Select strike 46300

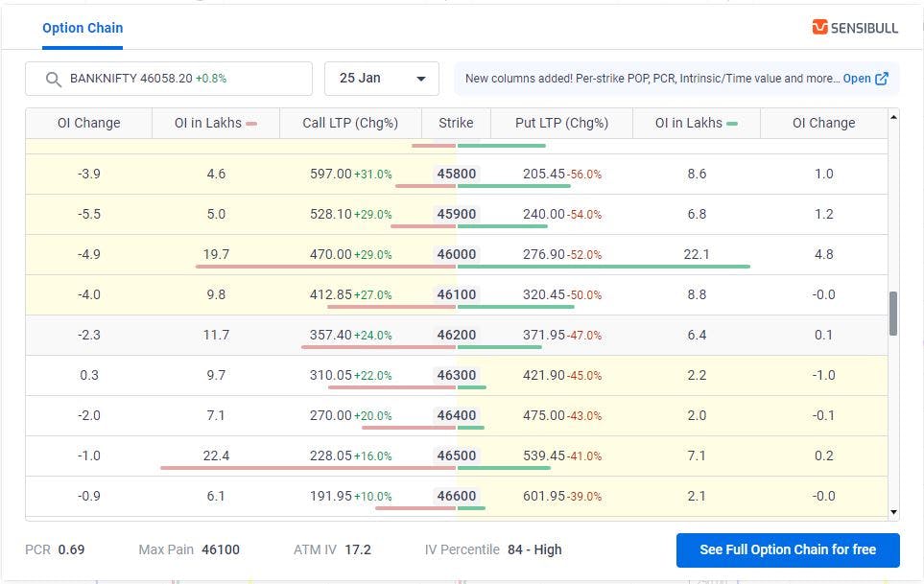457,375
